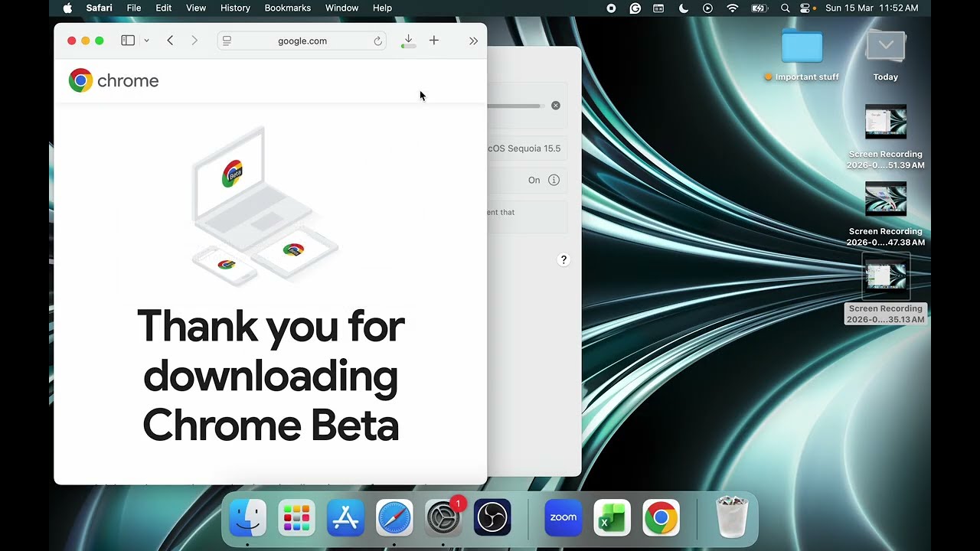This screenshot has width=980, height=551.
Task: Open the Bookmarks menu
Action: 288,8
